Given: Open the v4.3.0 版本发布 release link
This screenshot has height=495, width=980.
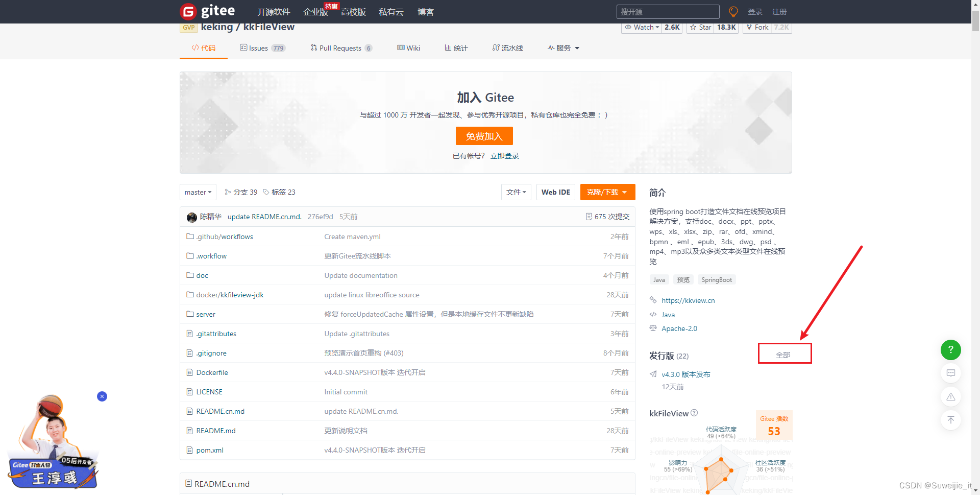Looking at the screenshot, I should pos(685,374).
